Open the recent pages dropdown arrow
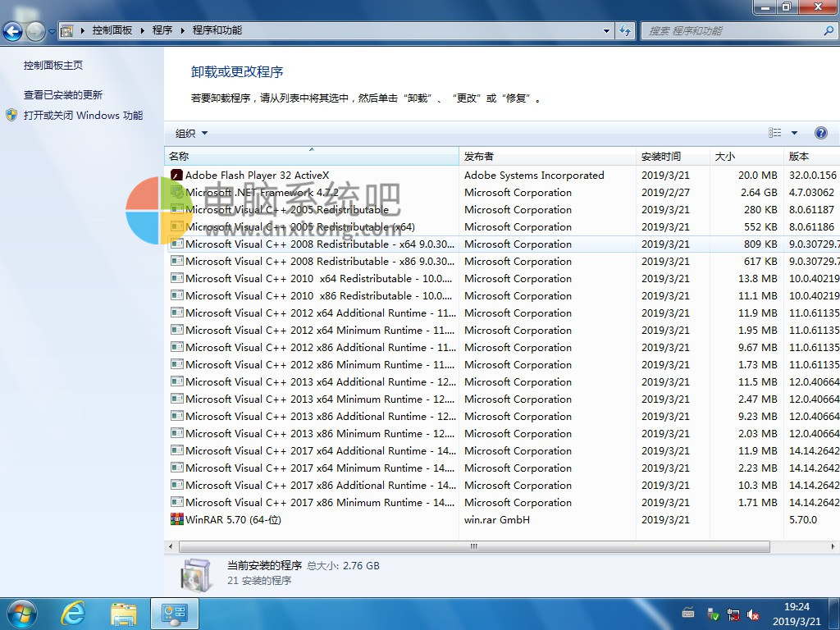This screenshot has width=840, height=630. [x=52, y=32]
